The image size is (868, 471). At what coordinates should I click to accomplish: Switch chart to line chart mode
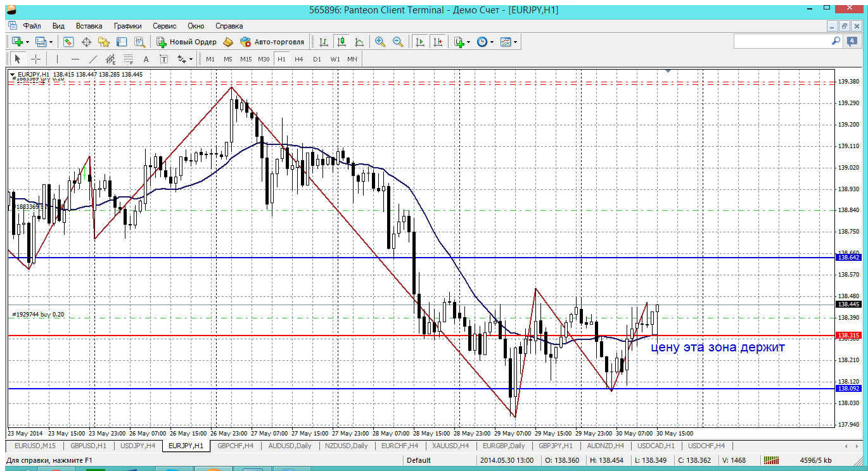[x=359, y=42]
